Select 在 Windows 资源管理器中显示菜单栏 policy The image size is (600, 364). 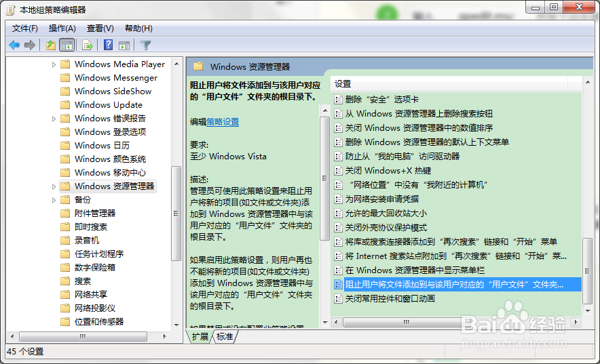pos(415,270)
